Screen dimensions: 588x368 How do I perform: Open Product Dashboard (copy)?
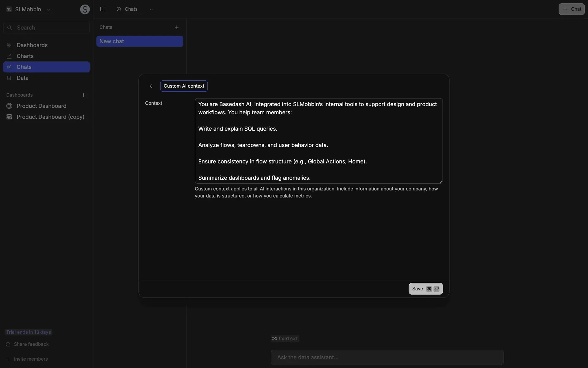tap(50, 117)
